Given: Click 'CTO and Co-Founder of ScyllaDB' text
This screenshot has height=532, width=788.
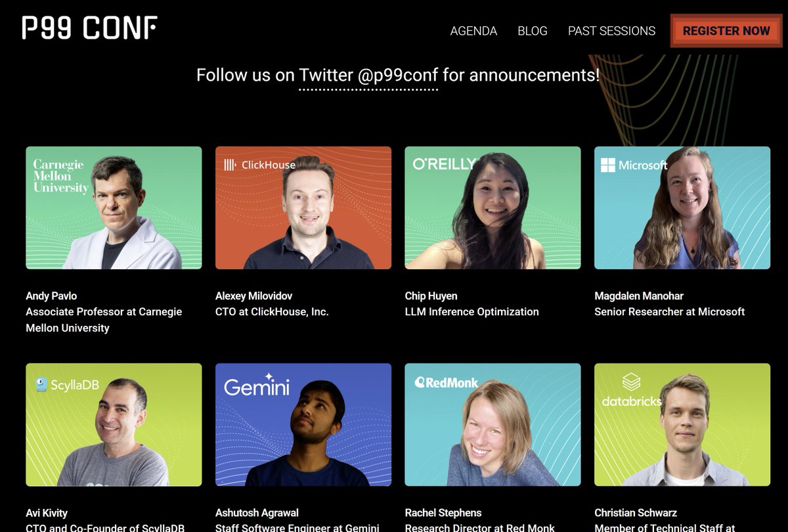Looking at the screenshot, I should pos(105,527).
